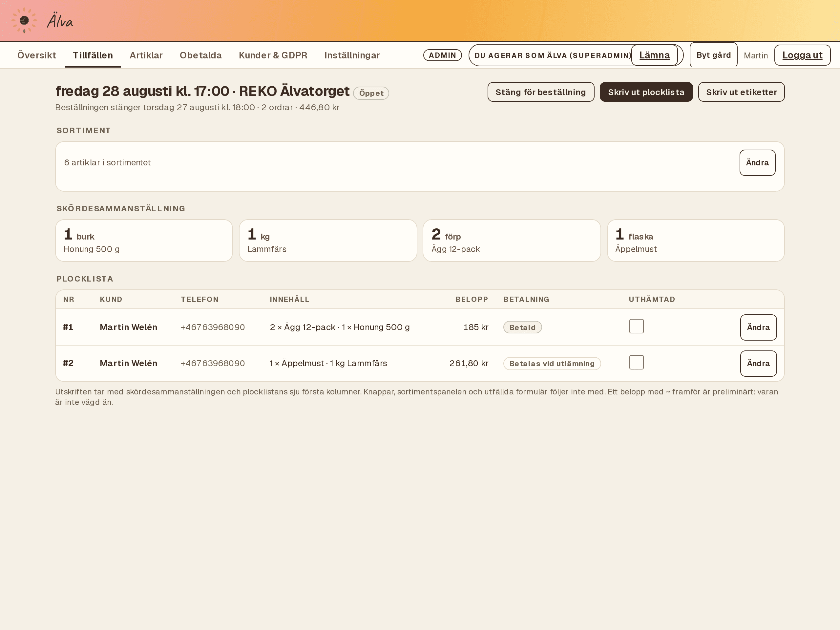This screenshot has height=630, width=840.
Task: Open Kunder & GDPR section
Action: (x=273, y=55)
